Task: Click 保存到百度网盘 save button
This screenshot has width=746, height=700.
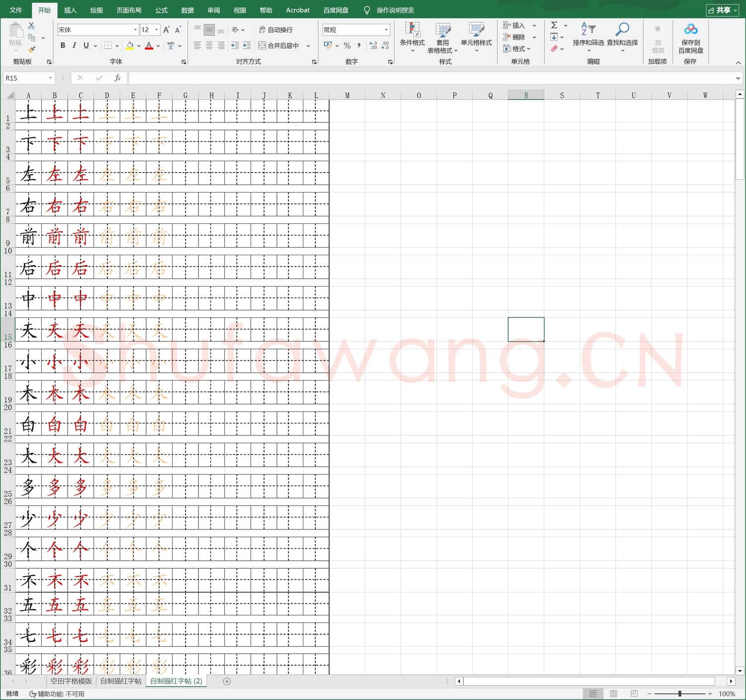Action: point(691,38)
